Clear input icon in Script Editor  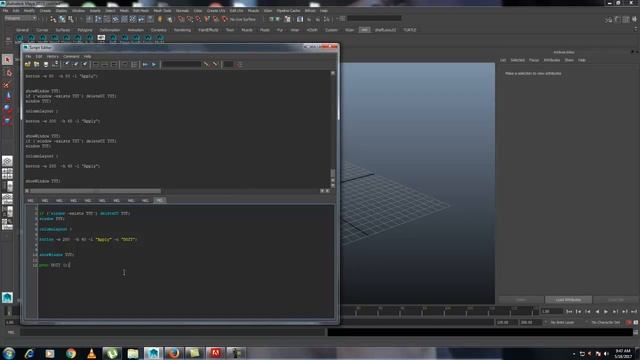tap(76, 64)
